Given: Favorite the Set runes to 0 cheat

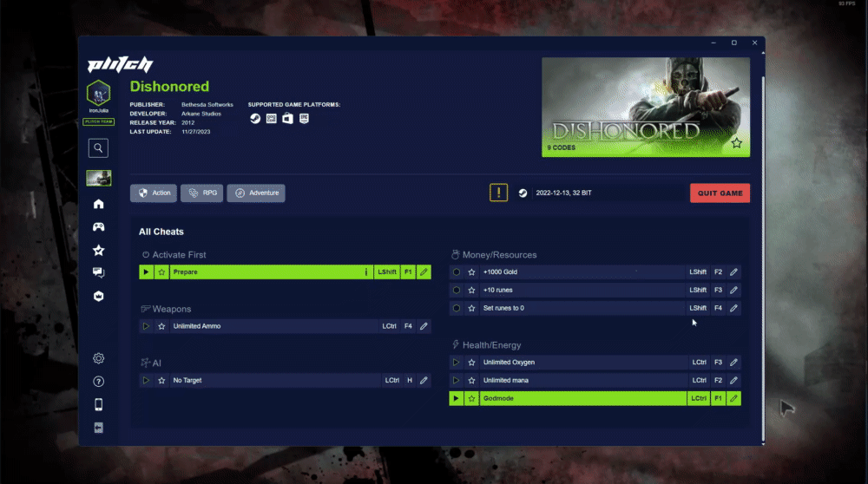Looking at the screenshot, I should (471, 308).
